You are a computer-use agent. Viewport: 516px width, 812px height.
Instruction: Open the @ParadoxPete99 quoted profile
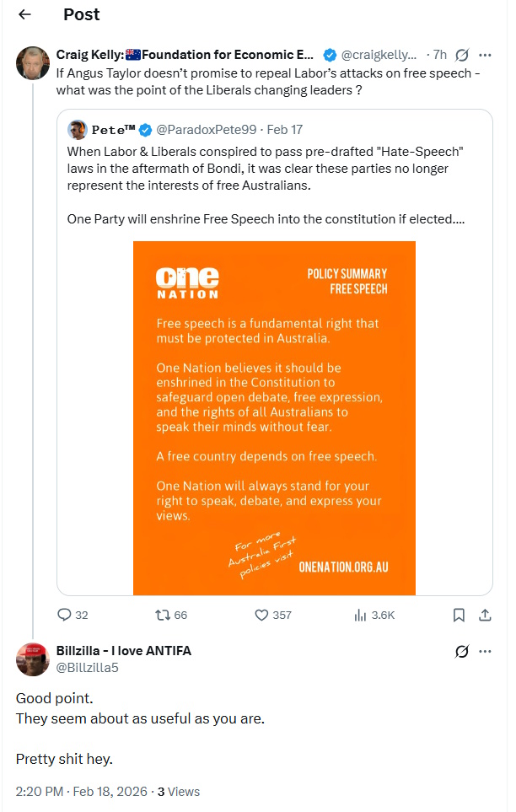tap(207, 130)
